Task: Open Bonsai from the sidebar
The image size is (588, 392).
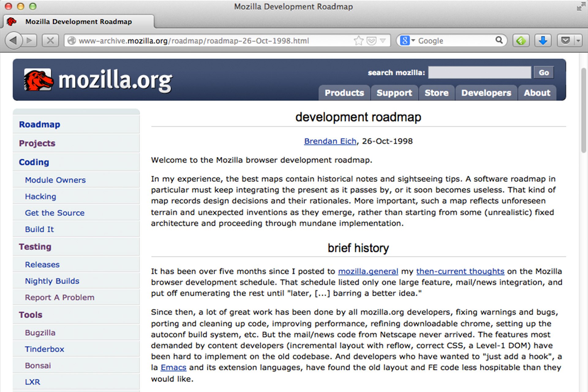Action: tap(38, 366)
